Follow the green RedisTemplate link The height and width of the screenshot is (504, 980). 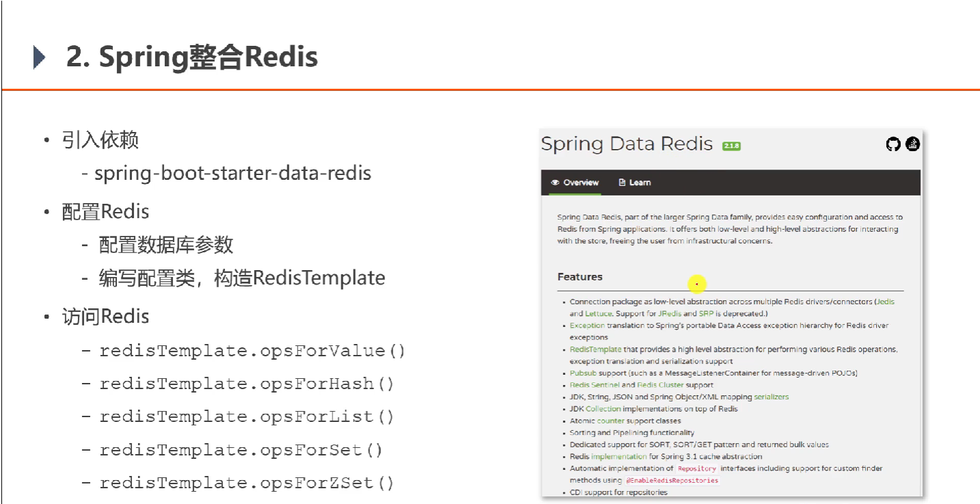coord(596,349)
